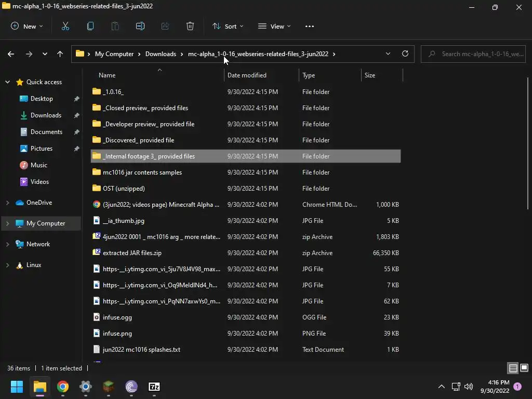Open 7-Zip from the taskbar
Viewport: 532px width, 399px height.
click(154, 387)
